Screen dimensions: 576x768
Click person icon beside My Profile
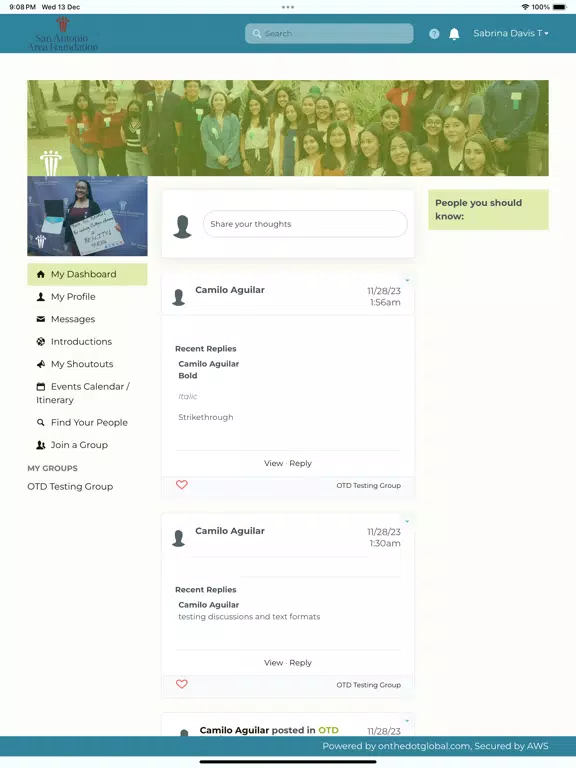coord(41,297)
